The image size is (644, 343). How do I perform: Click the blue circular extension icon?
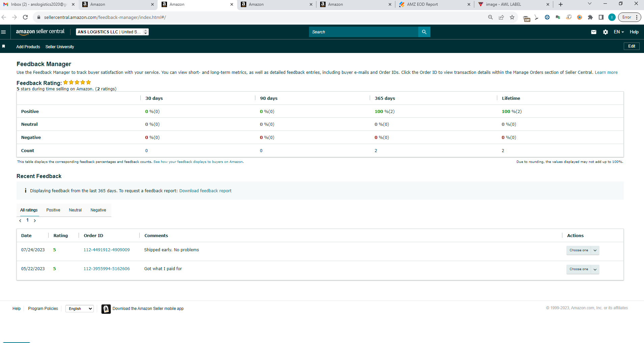pyautogui.click(x=547, y=17)
